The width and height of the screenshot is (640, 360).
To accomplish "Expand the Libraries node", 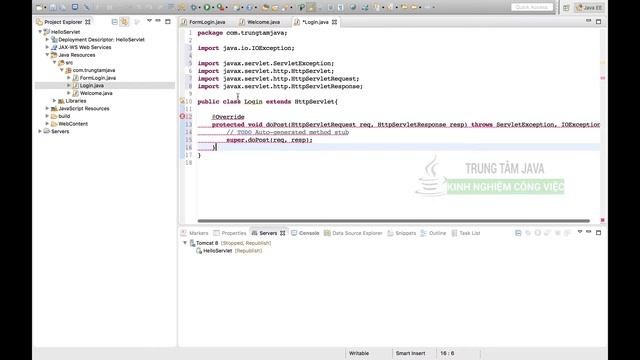I will click(54, 101).
